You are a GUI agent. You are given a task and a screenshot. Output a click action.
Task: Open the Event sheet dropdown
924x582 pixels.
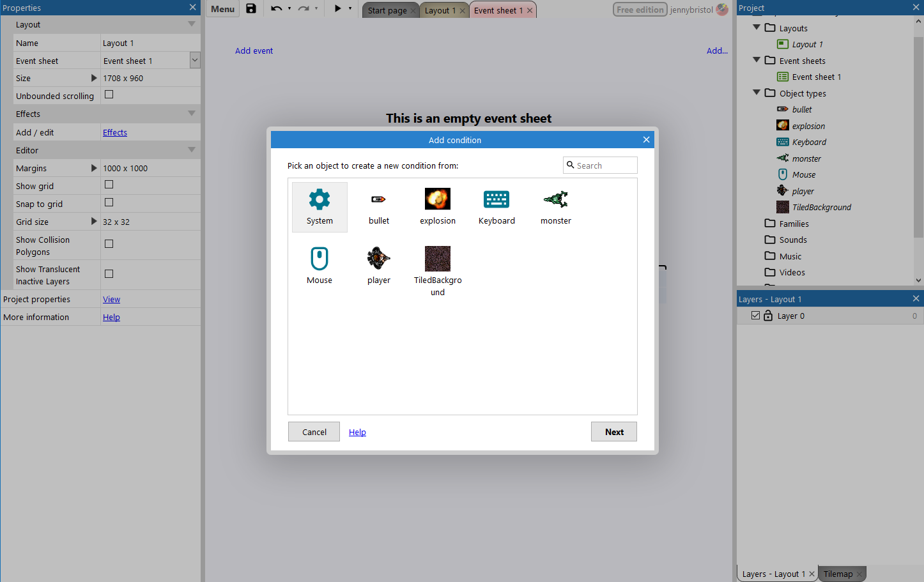(x=195, y=60)
